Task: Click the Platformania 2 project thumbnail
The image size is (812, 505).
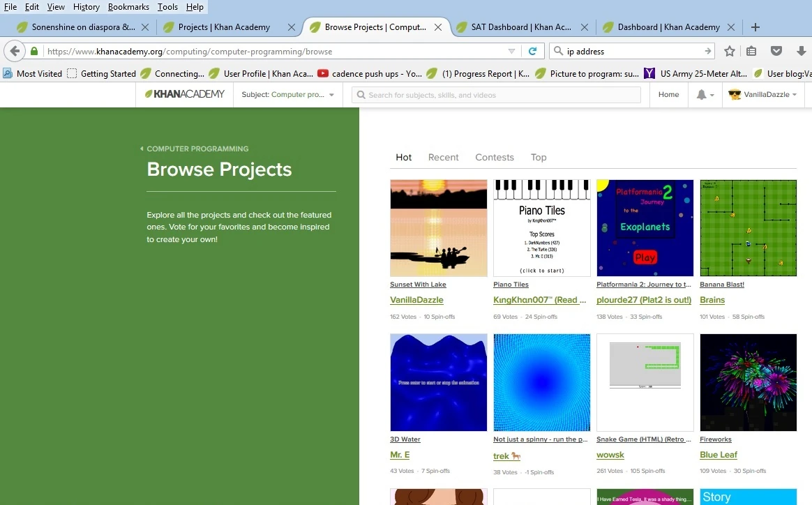Action: click(645, 228)
